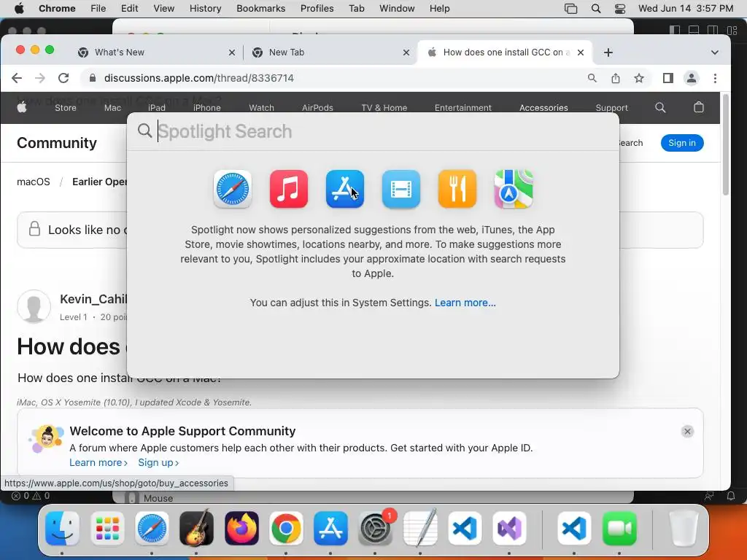The height and width of the screenshot is (560, 747).
Task: Select the orange restaurants icon in Spotlight
Action: [x=457, y=189]
